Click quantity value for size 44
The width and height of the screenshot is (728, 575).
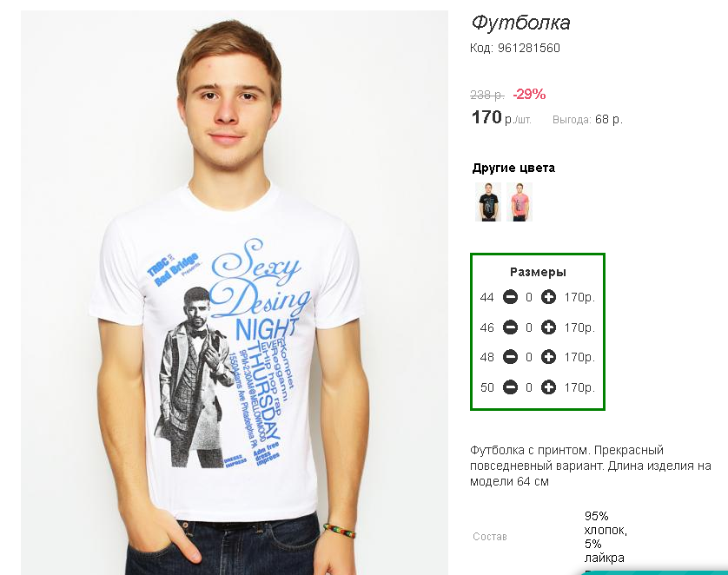coord(529,297)
